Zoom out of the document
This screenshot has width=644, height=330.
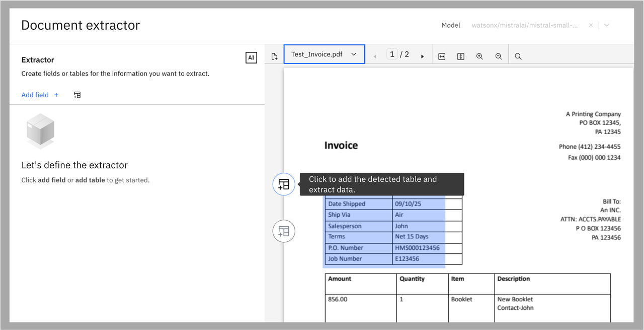[x=499, y=56]
